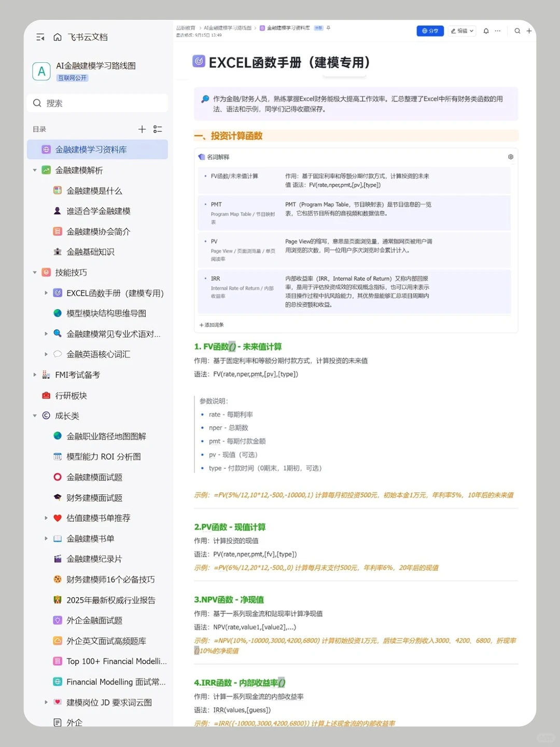Collapse the left sidebar panel
This screenshot has width=560, height=747.
pyautogui.click(x=40, y=37)
